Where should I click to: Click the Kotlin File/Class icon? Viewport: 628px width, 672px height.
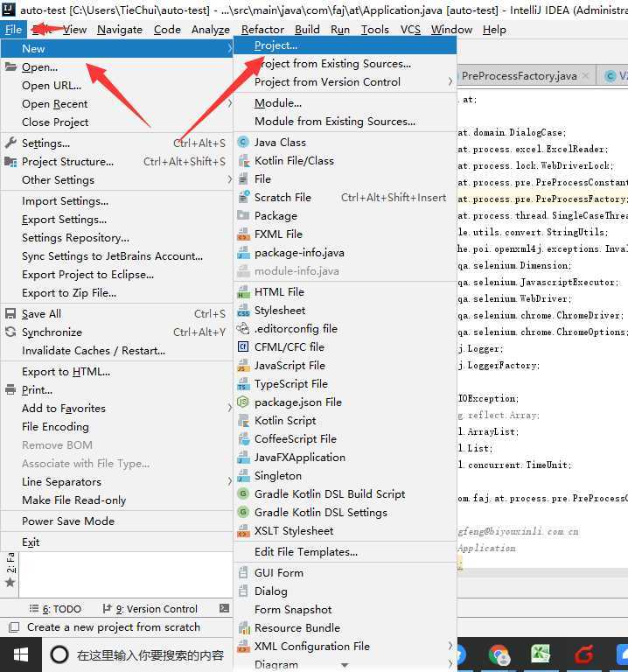(x=243, y=161)
